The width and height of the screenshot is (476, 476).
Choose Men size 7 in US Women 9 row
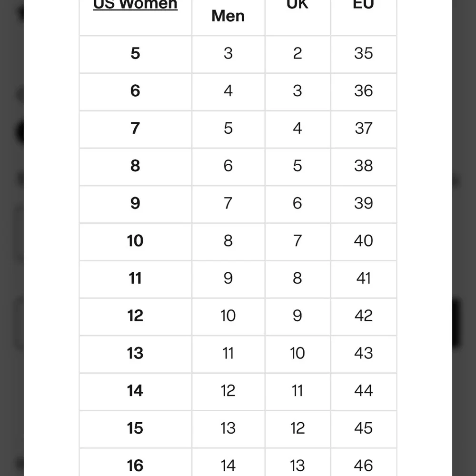(228, 203)
